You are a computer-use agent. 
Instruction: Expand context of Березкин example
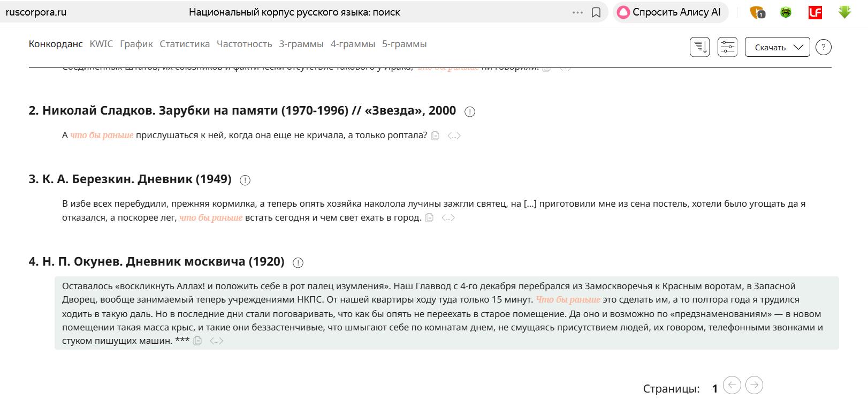pos(448,218)
